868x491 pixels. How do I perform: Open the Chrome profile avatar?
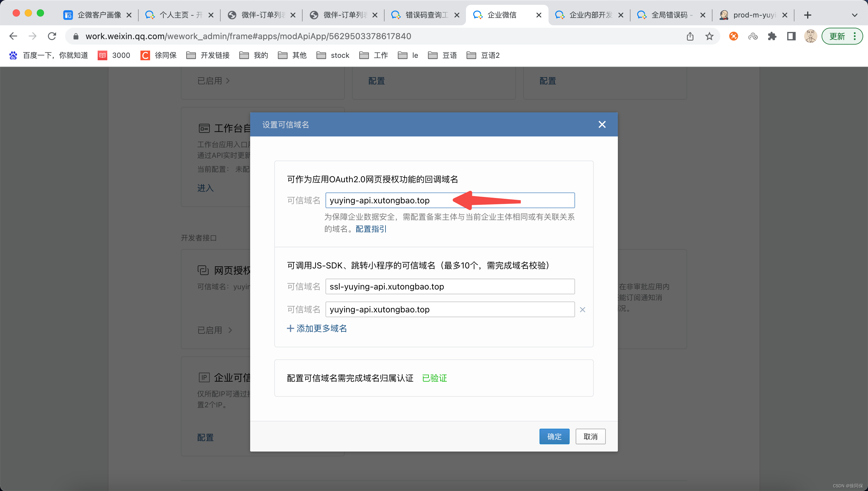(x=810, y=36)
